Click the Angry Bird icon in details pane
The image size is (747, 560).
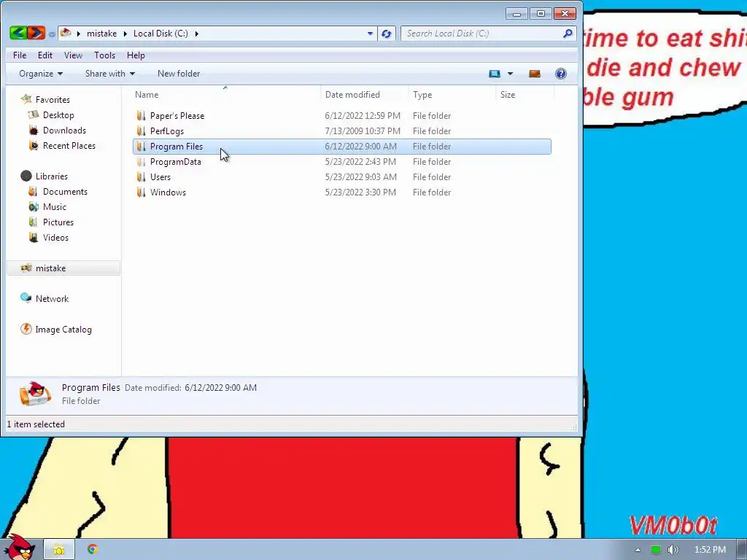[x=35, y=394]
